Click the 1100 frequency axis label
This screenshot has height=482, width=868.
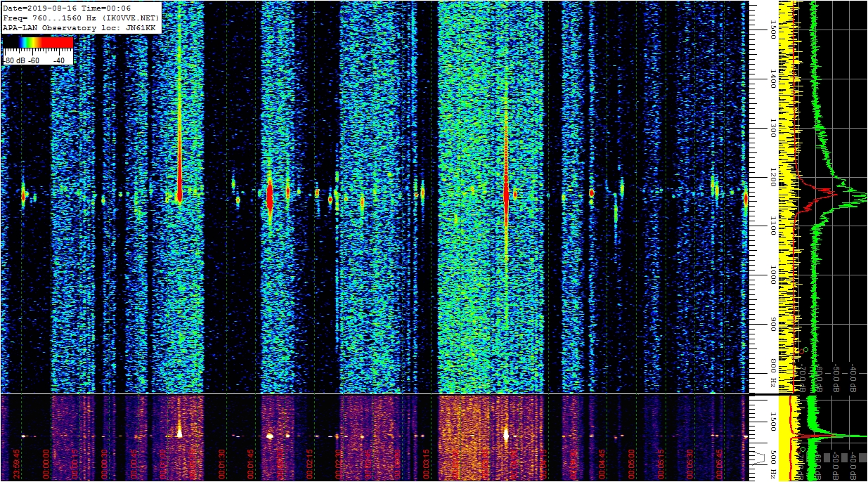coord(772,226)
